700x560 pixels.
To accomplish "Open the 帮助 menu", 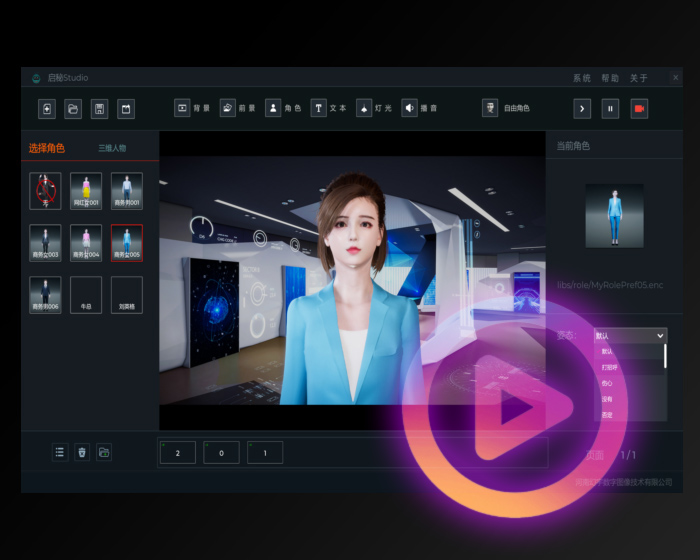I will coord(610,78).
